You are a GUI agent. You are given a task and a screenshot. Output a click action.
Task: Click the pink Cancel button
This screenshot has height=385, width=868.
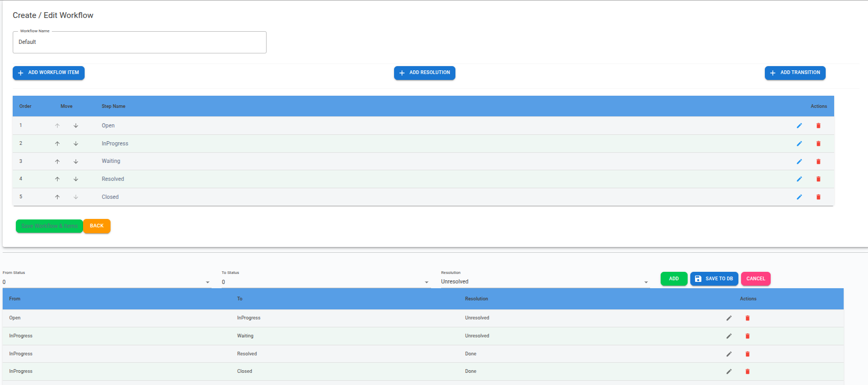756,279
